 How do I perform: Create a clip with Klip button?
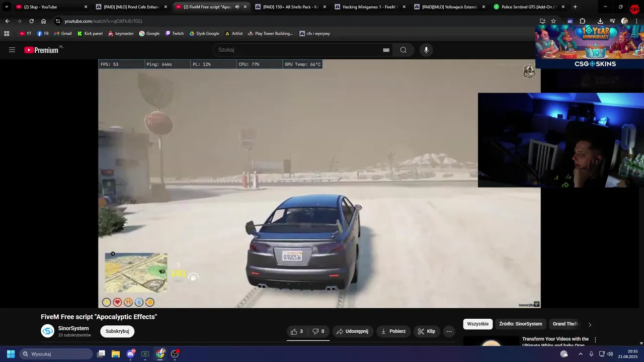[426, 331]
